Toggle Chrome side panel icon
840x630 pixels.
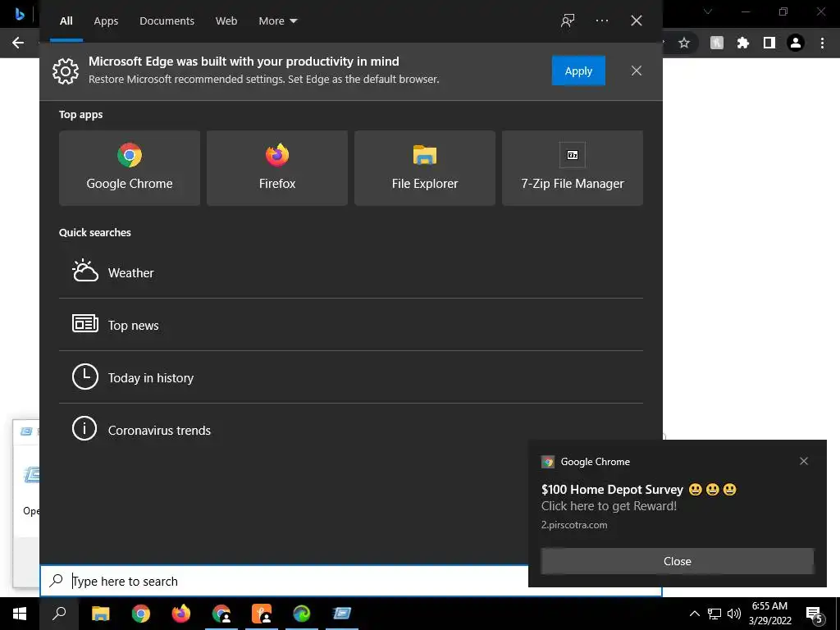pos(769,43)
